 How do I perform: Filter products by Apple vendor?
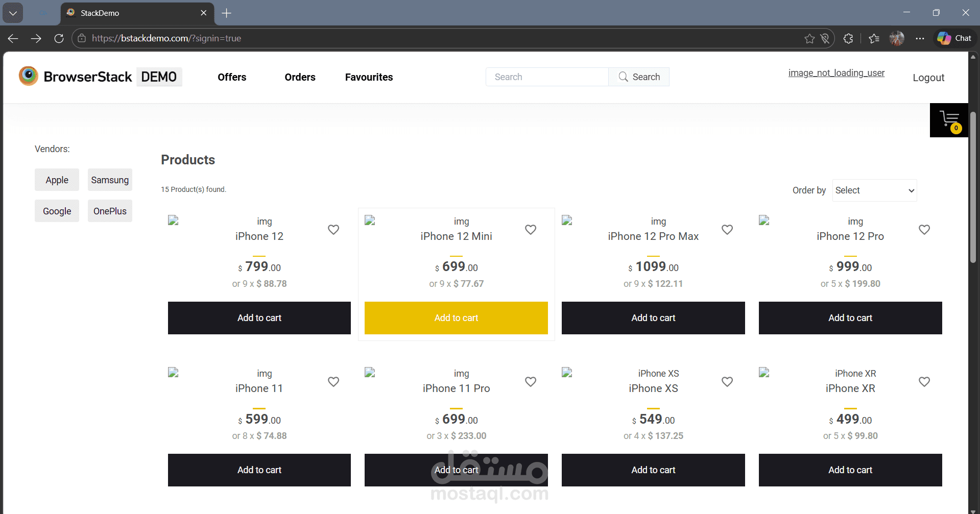(57, 180)
